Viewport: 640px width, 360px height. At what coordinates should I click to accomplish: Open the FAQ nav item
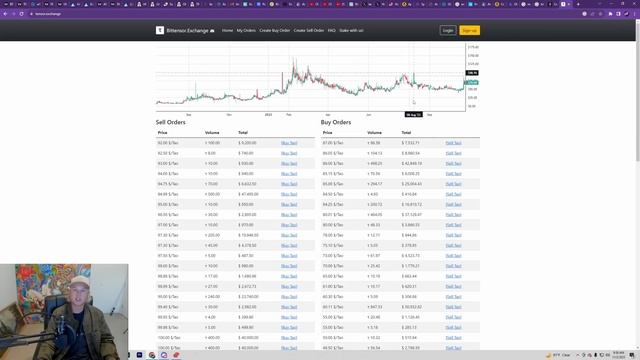(x=331, y=30)
